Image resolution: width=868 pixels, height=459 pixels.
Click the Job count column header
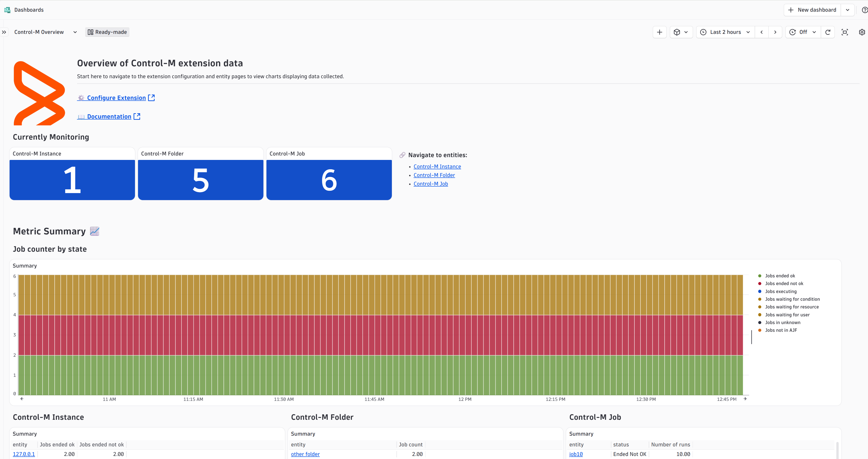click(x=410, y=445)
